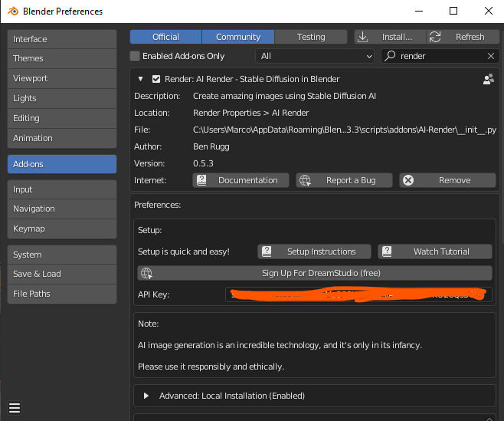Click location text Render Properties > AI Render
Viewport: 504px width, 421px height.
click(250, 113)
